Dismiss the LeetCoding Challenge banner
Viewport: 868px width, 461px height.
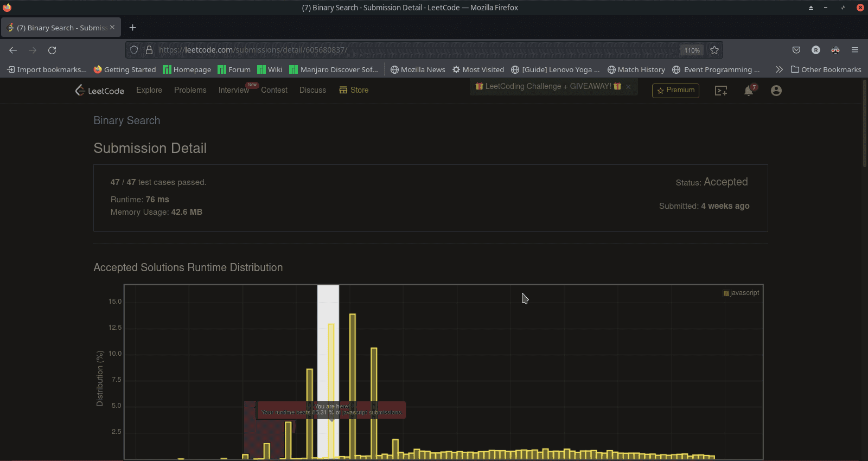pyautogui.click(x=628, y=87)
